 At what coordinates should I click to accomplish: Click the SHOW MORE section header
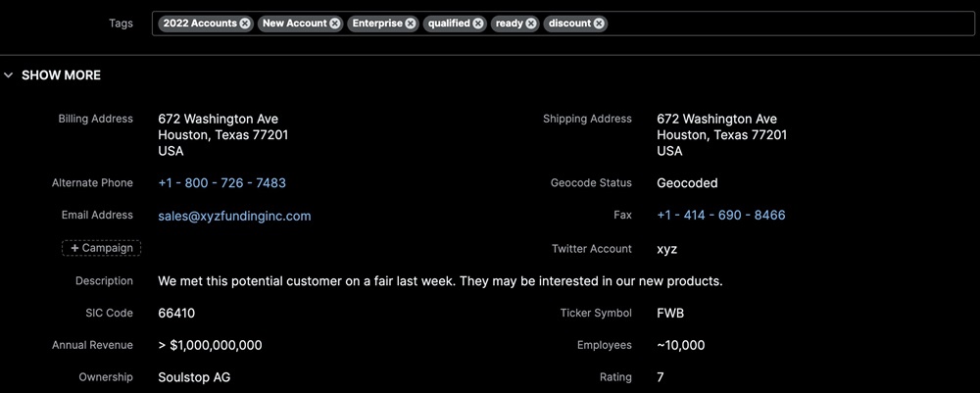61,75
